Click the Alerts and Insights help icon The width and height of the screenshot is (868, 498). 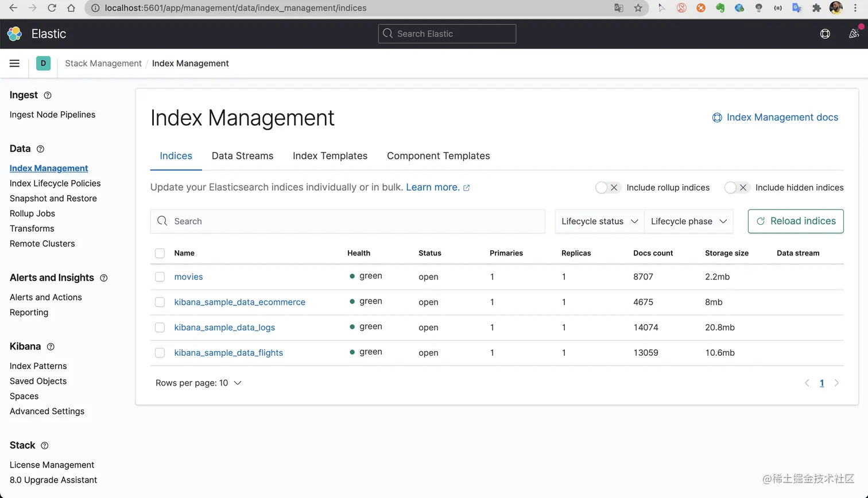pos(104,278)
